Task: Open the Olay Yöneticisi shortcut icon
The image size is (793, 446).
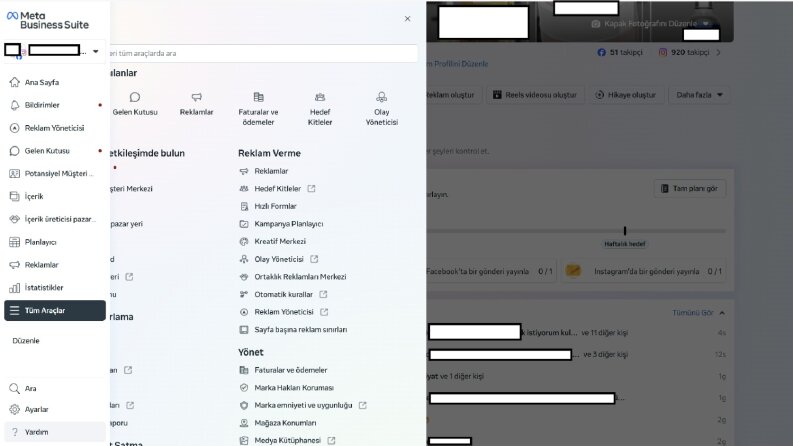Action: pos(382,97)
